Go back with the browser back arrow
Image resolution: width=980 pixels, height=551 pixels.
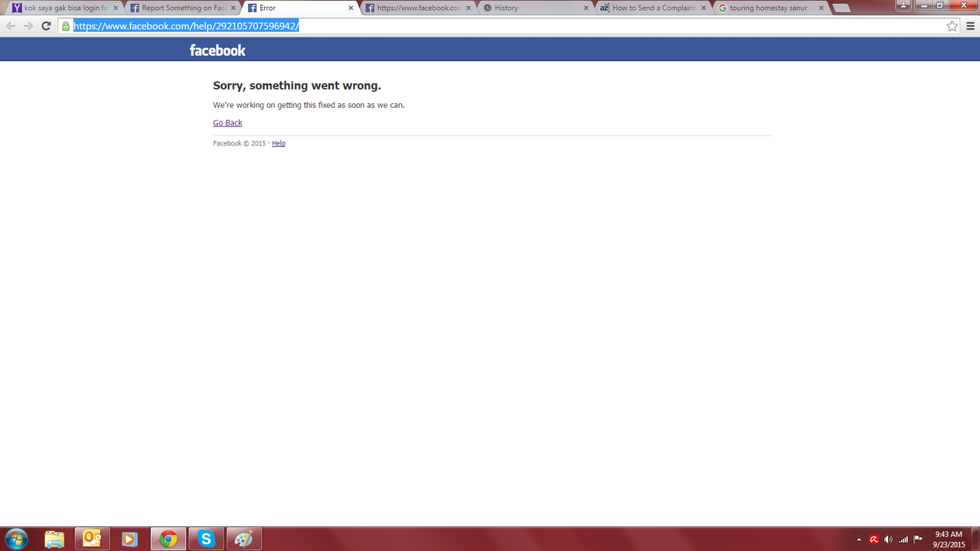(11, 26)
